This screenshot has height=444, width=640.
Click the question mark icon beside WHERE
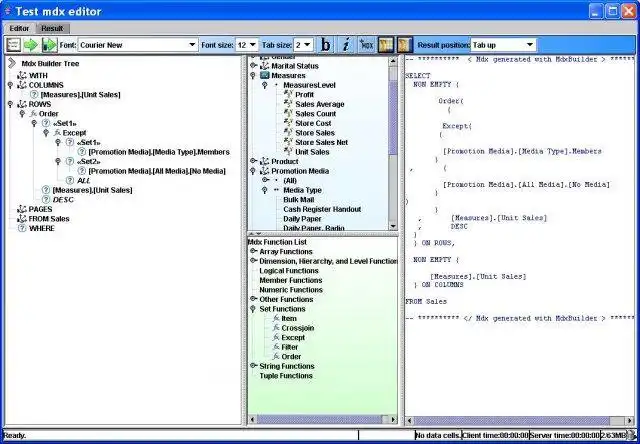[22, 228]
